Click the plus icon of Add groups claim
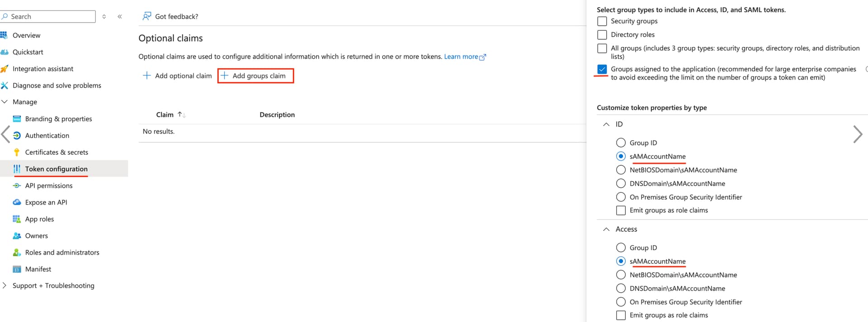The width and height of the screenshot is (868, 322). coord(224,75)
